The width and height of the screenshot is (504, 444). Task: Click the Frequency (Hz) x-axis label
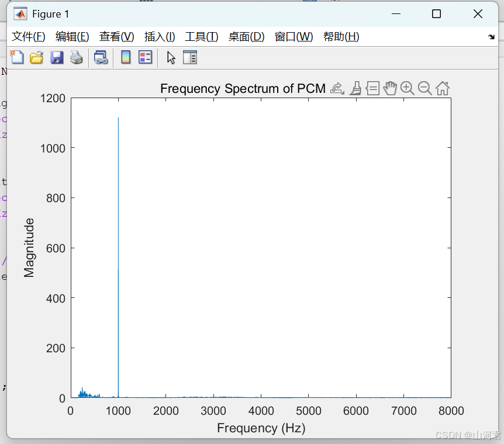(x=261, y=428)
